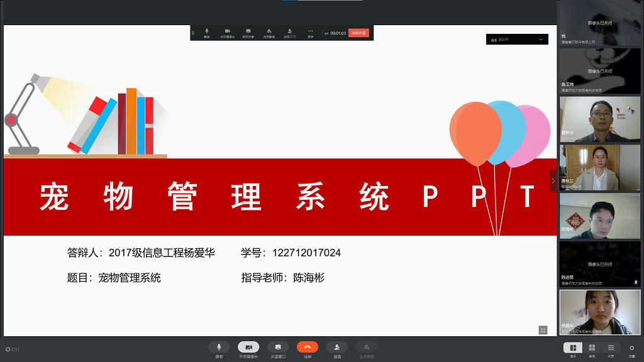Click the mute-all icon in floating toolbar

click(269, 32)
